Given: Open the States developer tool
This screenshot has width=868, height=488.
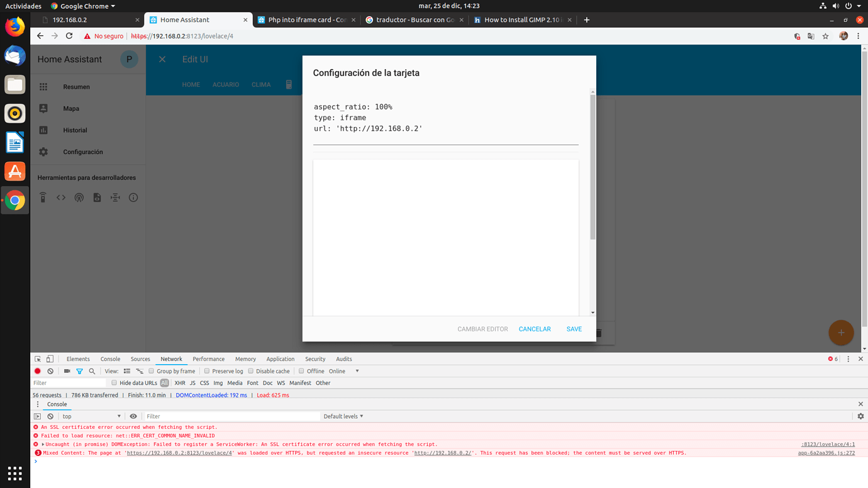Looking at the screenshot, I should point(60,197).
